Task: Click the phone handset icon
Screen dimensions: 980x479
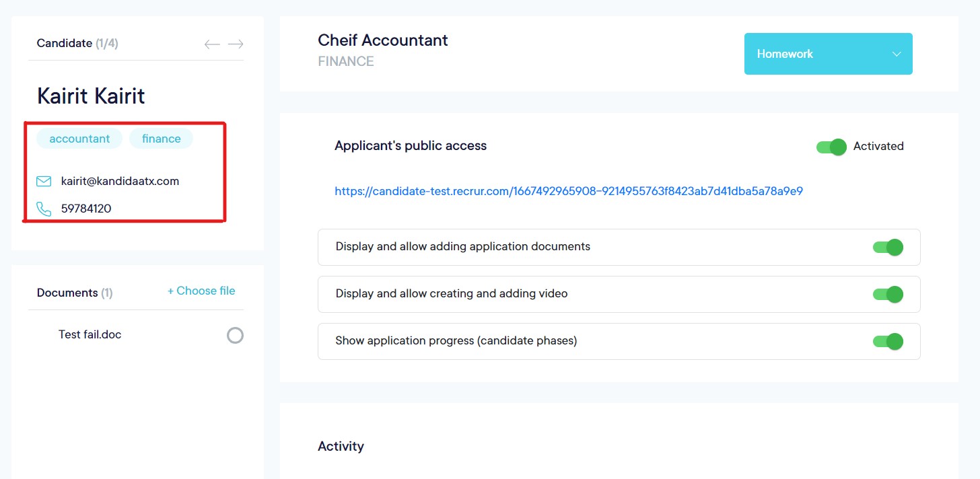Action: pyautogui.click(x=44, y=209)
